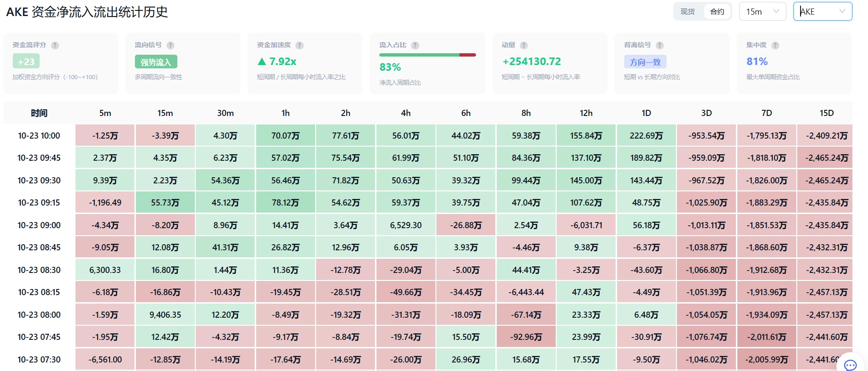Click the +254130.72 momentum value

click(532, 62)
